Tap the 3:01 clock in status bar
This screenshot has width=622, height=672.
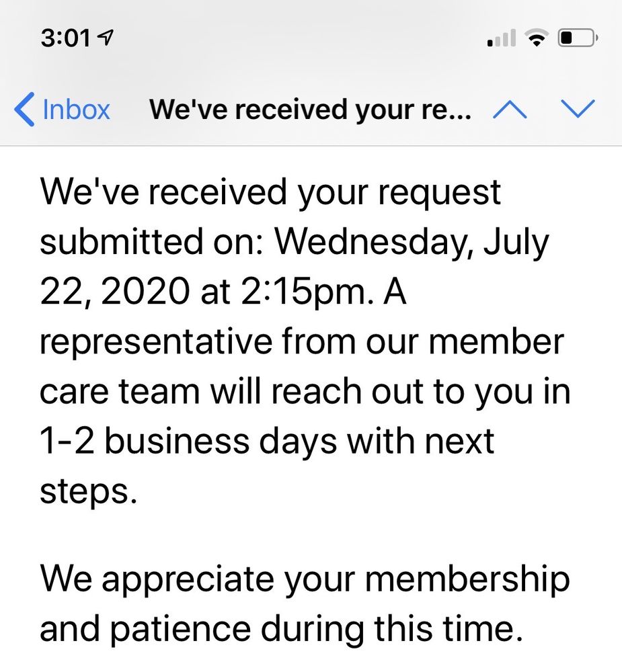coord(65,39)
